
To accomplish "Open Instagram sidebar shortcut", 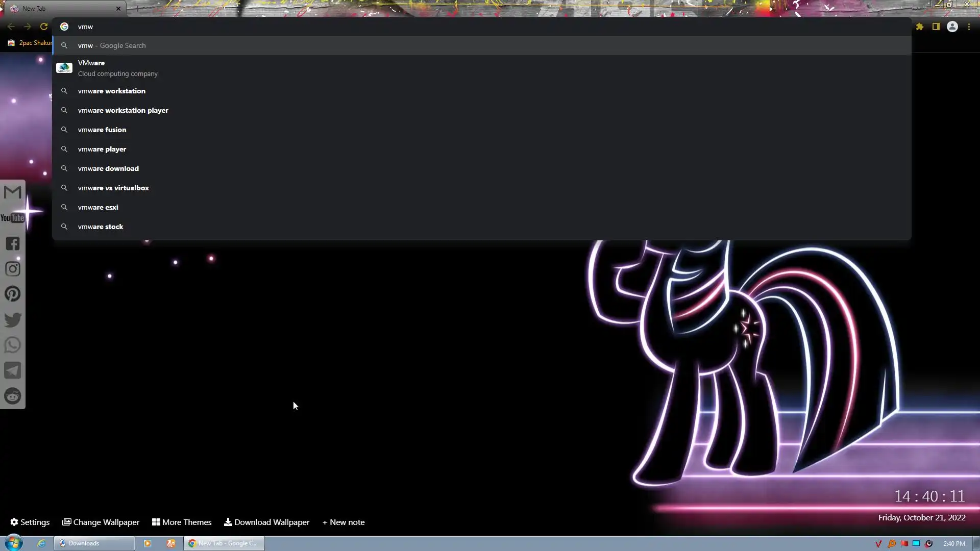I will 12,269.
